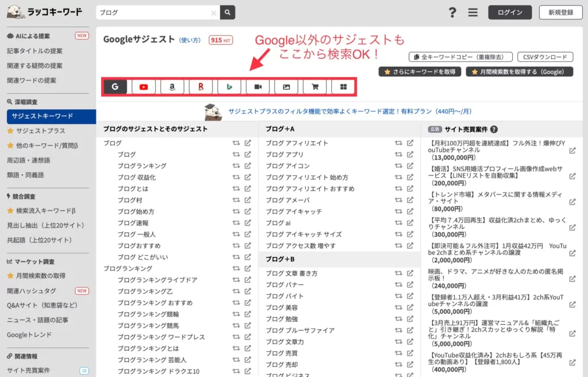588x377 pixels.
Task: Open external link for ブログ速報
Action: point(247,222)
